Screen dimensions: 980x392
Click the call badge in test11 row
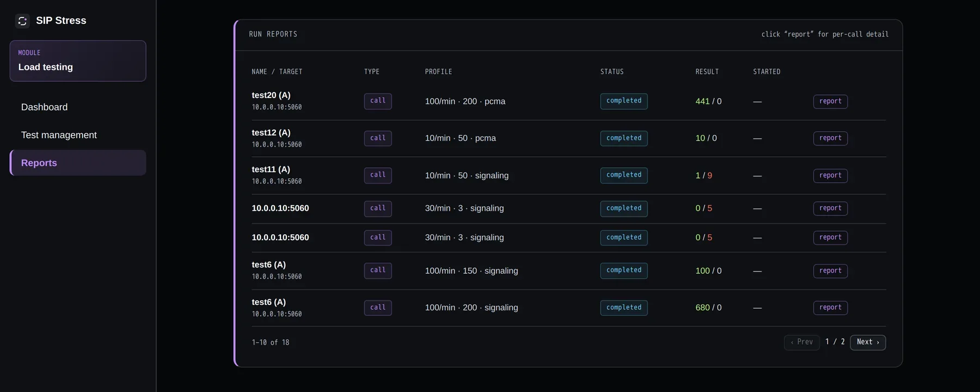pos(378,175)
